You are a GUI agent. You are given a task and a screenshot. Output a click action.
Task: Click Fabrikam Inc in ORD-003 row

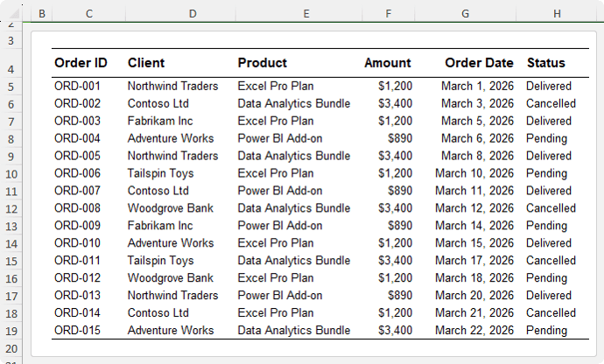(160, 121)
